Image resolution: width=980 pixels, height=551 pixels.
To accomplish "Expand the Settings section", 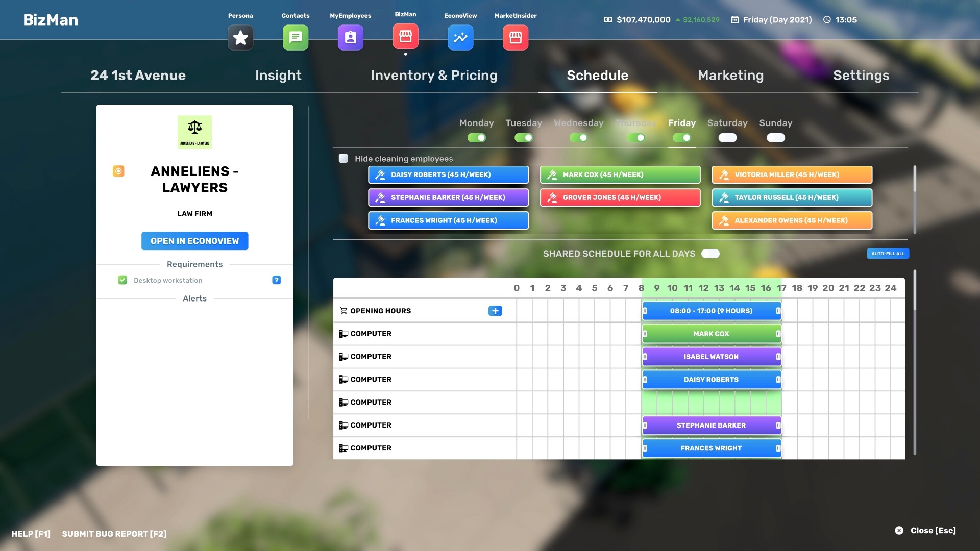I will tap(861, 76).
